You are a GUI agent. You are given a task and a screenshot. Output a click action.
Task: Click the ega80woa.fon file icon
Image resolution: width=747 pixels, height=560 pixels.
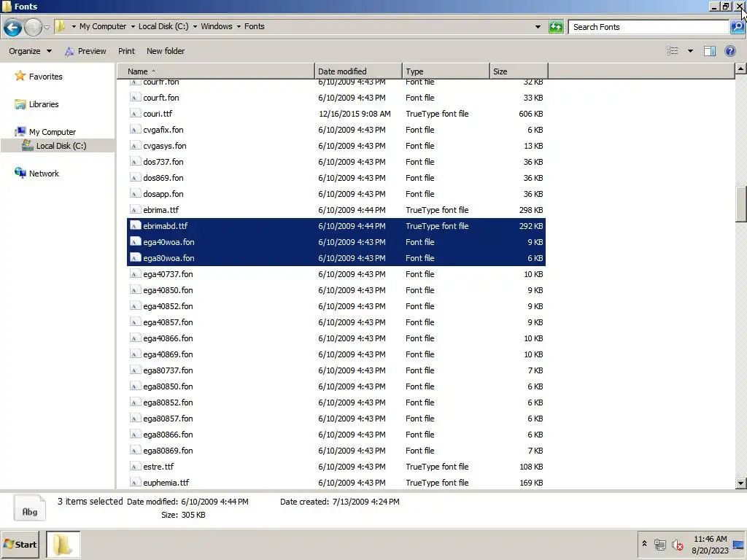(x=135, y=258)
